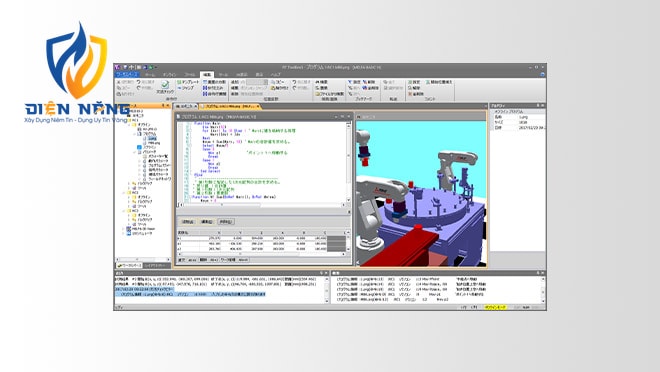Click the Jump icon below Template
660x372 pixels.
(178, 88)
